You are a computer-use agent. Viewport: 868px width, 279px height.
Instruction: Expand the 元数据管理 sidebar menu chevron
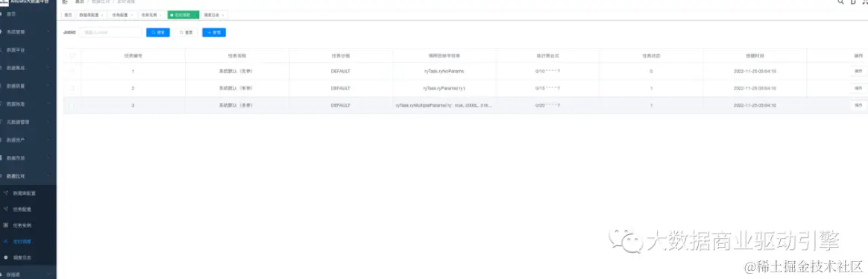click(48, 122)
